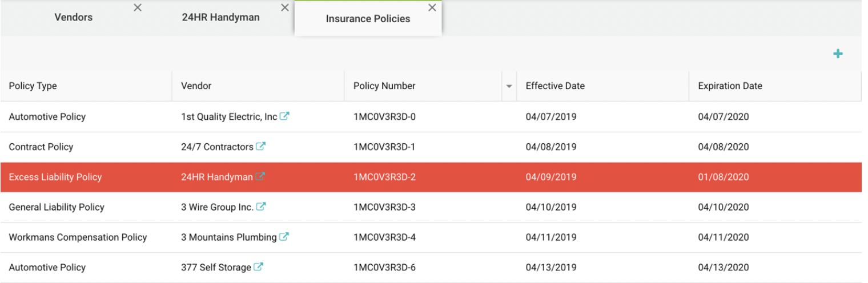Screen dimensions: 868x283
Task: Sort by Effective Date column header
Action: click(555, 86)
